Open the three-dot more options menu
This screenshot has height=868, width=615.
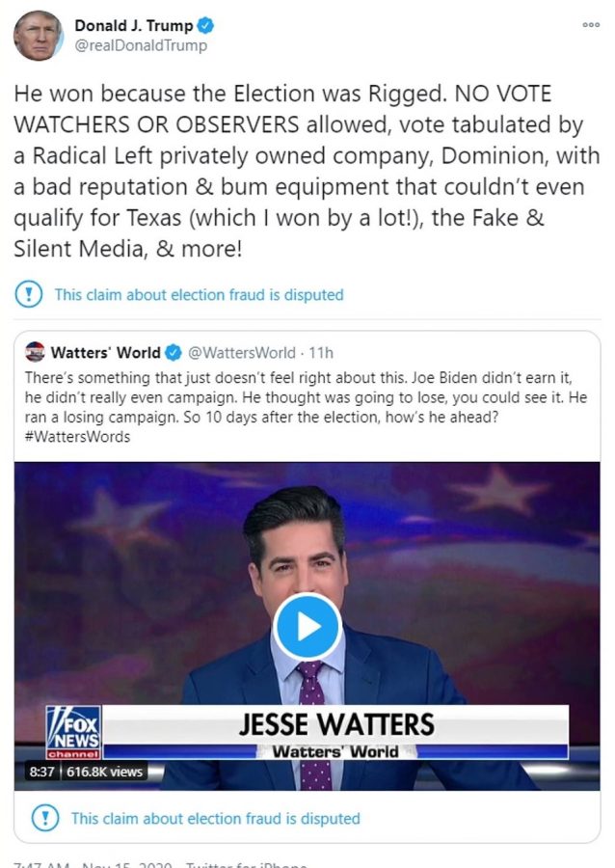coord(591,25)
